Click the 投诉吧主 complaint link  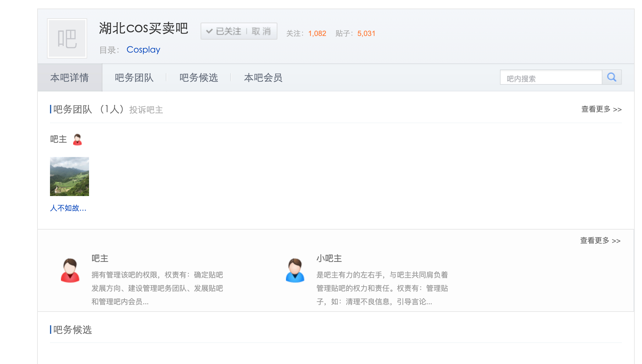coord(146,110)
